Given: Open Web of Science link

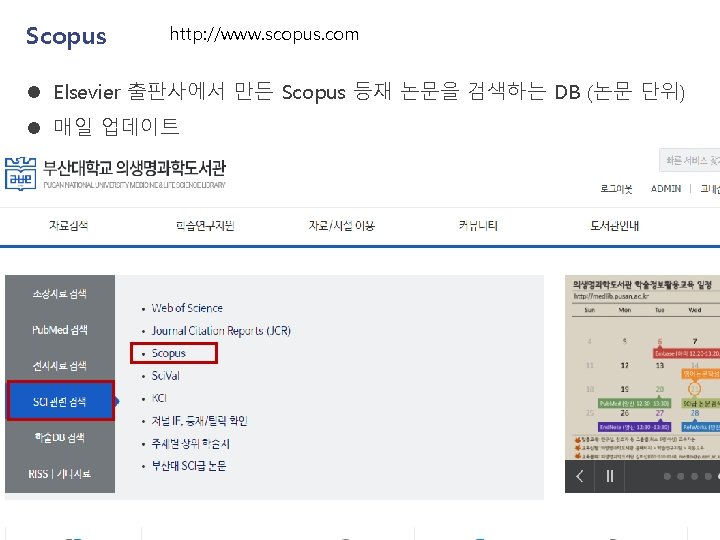Looking at the screenshot, I should click(187, 308).
